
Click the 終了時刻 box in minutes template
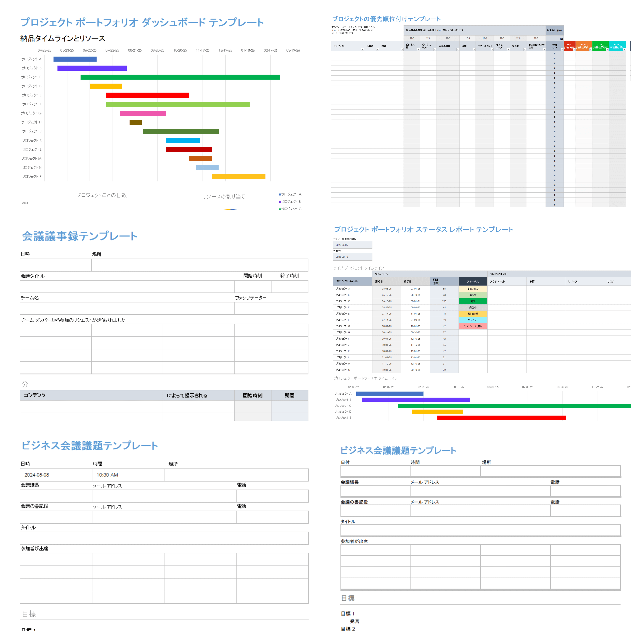290,287
